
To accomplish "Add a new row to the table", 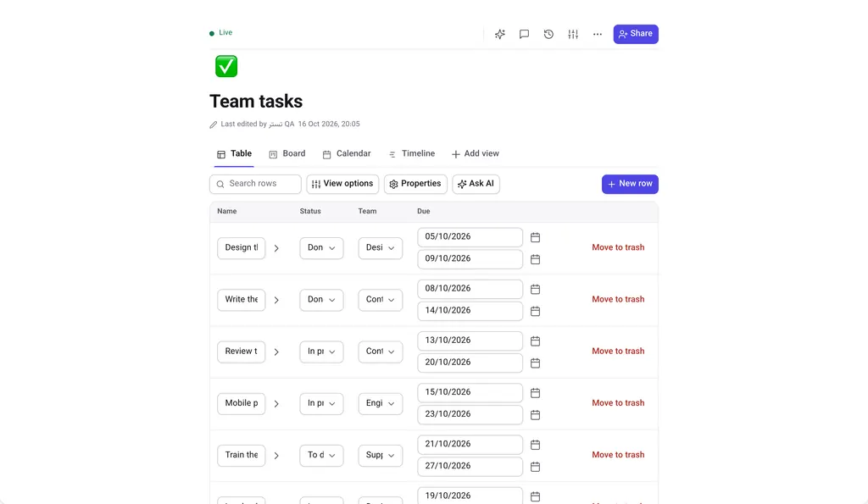I will 630,184.
